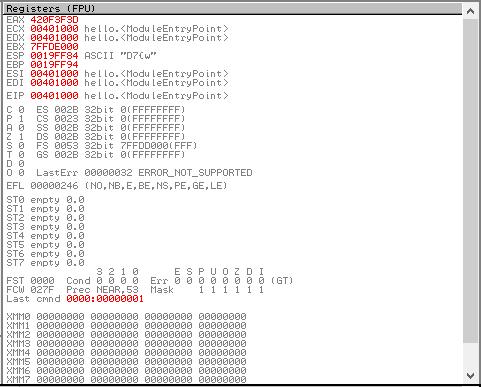Click the C carry flag value
The height and width of the screenshot is (387, 481).
[x=21, y=110]
